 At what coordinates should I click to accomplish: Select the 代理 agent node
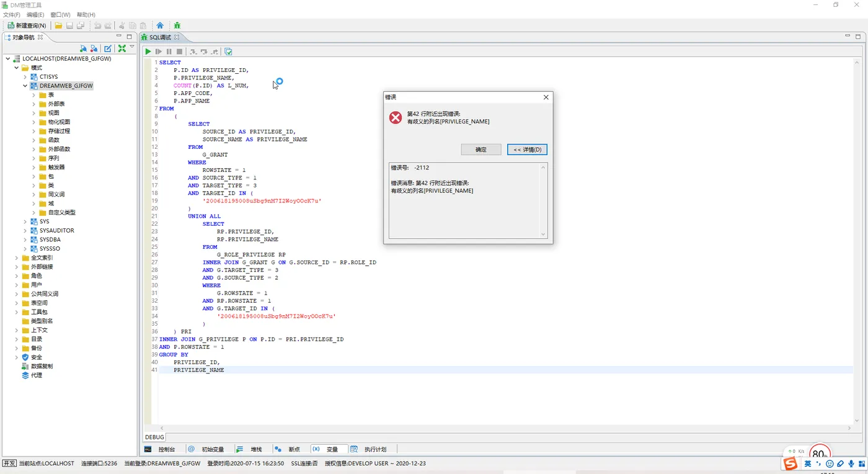[x=37, y=375]
